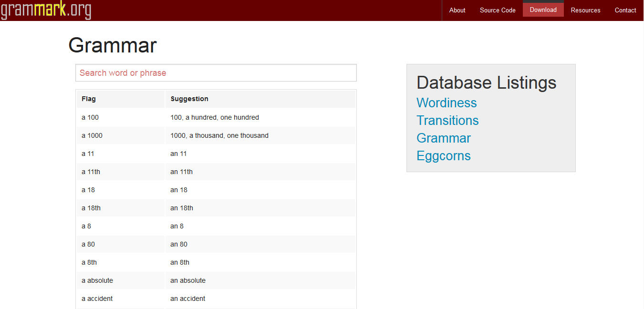Select the 'a 80' flag cell
The height and width of the screenshot is (309, 644).
click(x=121, y=244)
